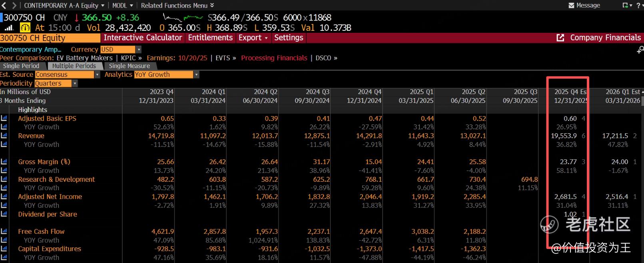Image resolution: width=644 pixels, height=263 pixels.
Task: Click the 2025 Q4 Est column header
Action: pyautogui.click(x=570, y=92)
